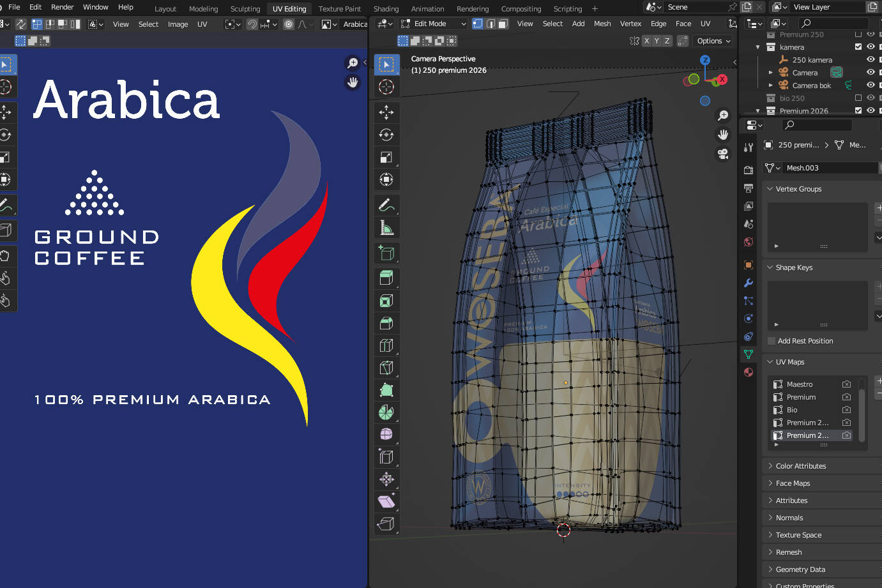Viewport: 882px width, 588px height.
Task: Click the red X axis gizmo
Action: [722, 79]
